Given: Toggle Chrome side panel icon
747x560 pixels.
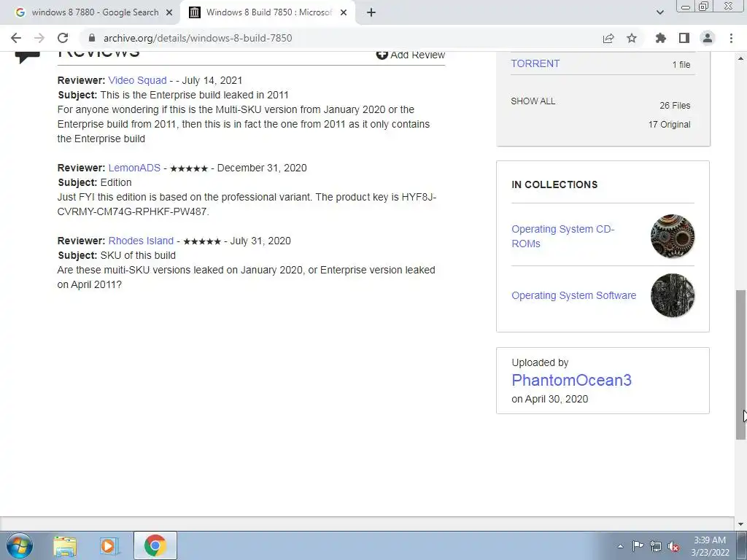Looking at the screenshot, I should coord(684,38).
